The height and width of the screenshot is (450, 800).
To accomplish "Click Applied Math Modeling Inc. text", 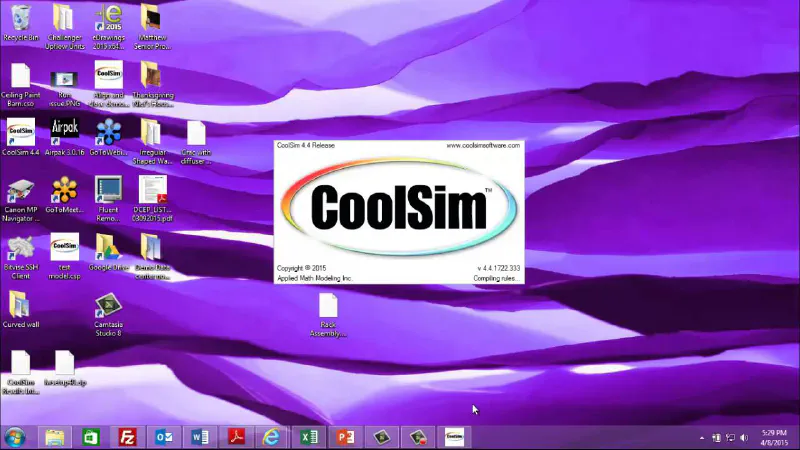I will 315,279.
